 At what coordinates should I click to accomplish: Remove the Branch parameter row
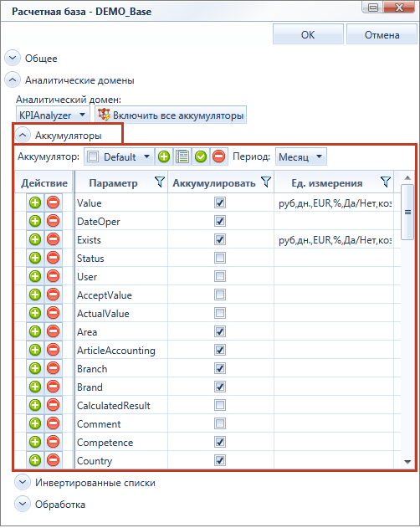54,368
